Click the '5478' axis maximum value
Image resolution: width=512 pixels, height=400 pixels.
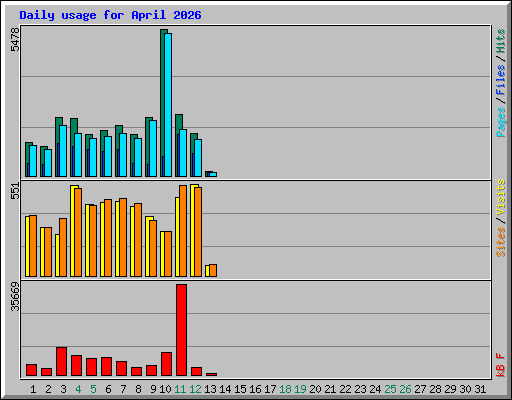click(x=15, y=40)
